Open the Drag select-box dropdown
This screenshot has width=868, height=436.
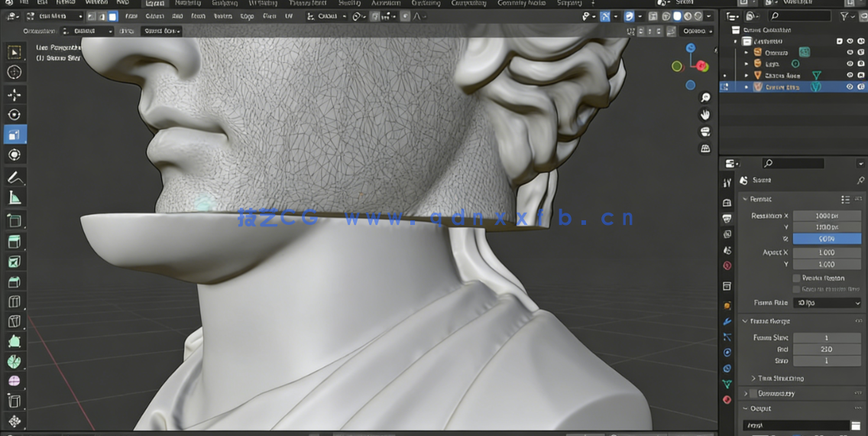[x=160, y=31]
